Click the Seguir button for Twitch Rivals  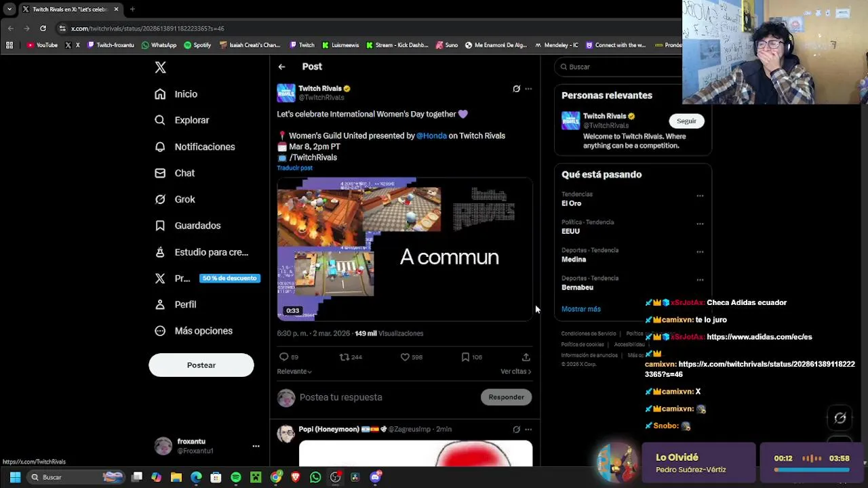tap(686, 121)
